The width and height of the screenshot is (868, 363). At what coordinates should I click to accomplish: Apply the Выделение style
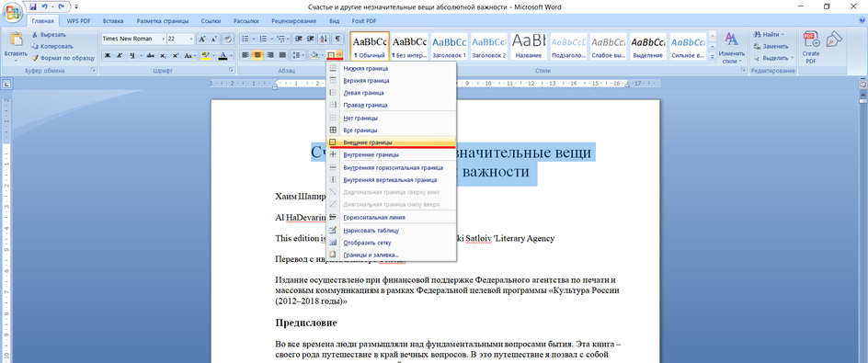[x=648, y=46]
